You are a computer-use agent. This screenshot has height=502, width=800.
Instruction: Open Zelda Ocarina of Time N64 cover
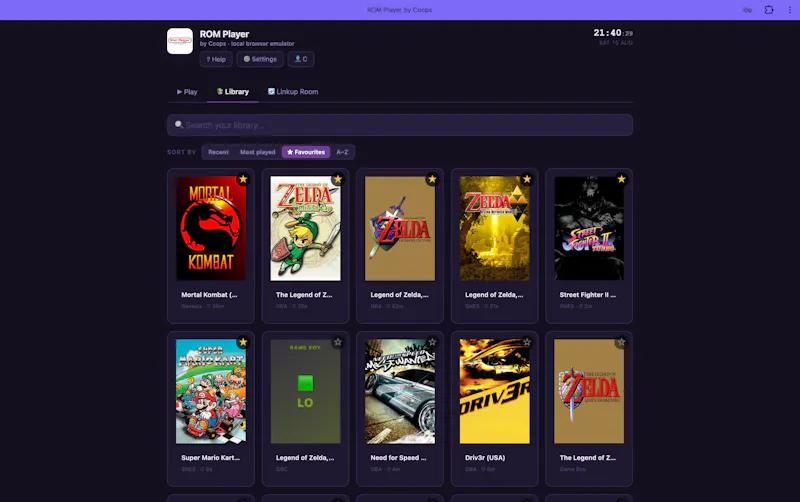(x=400, y=228)
